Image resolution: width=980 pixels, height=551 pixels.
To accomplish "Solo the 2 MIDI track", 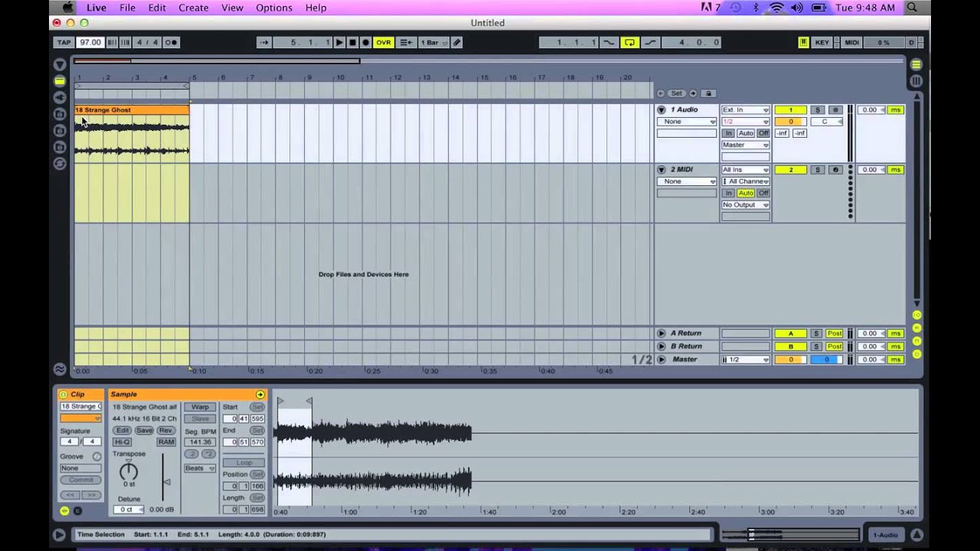I will (818, 169).
